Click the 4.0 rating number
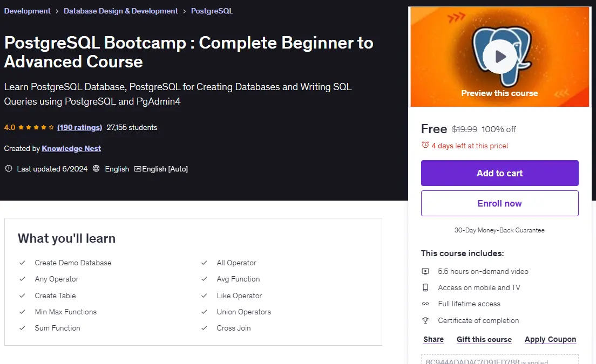The image size is (596, 364). pyautogui.click(x=10, y=127)
